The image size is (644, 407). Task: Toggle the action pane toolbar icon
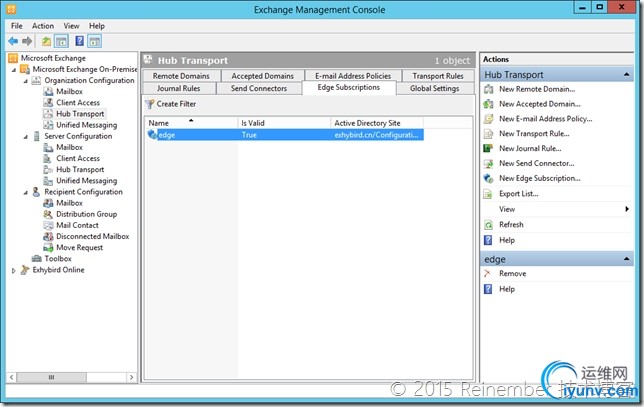click(95, 41)
